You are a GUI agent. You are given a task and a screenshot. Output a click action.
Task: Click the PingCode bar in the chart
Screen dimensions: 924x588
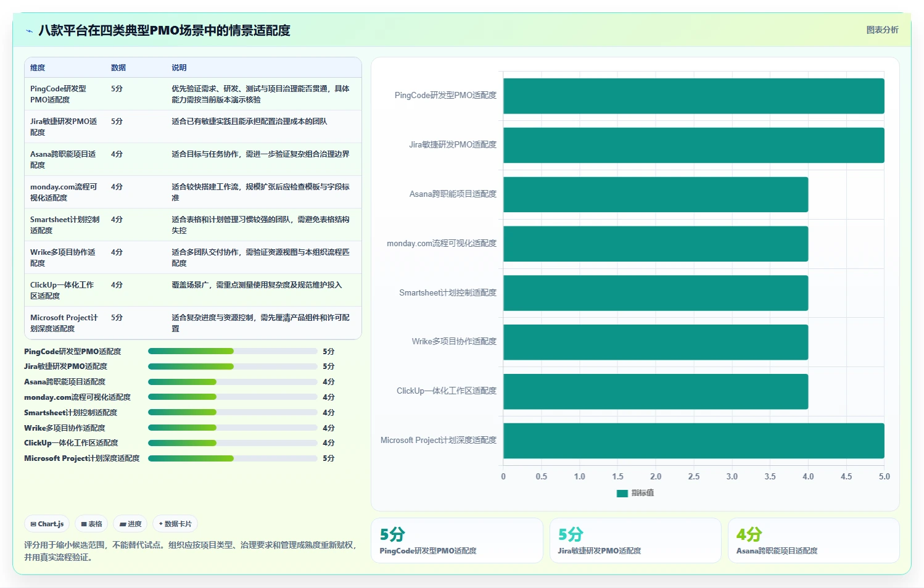[694, 96]
